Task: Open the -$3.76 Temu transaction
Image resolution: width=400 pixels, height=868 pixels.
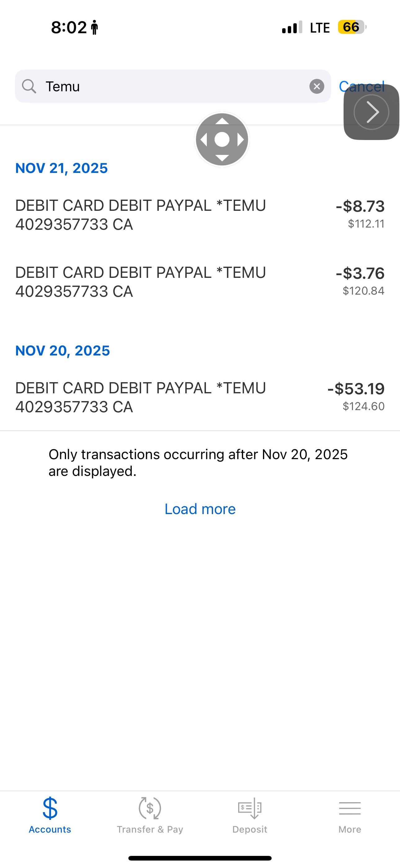Action: [x=200, y=282]
